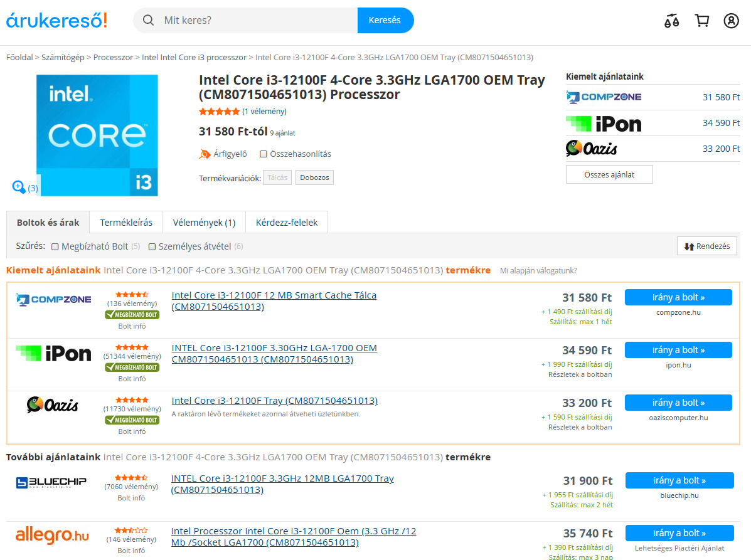751x560 pixels.
Task: Open the Kérdezz-felelek tab
Action: [287, 223]
